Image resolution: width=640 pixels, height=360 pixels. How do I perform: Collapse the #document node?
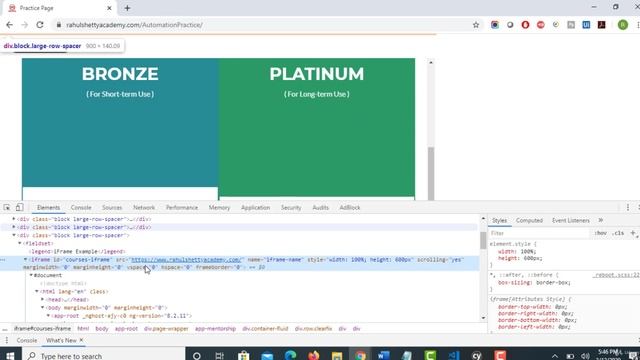coord(31,275)
